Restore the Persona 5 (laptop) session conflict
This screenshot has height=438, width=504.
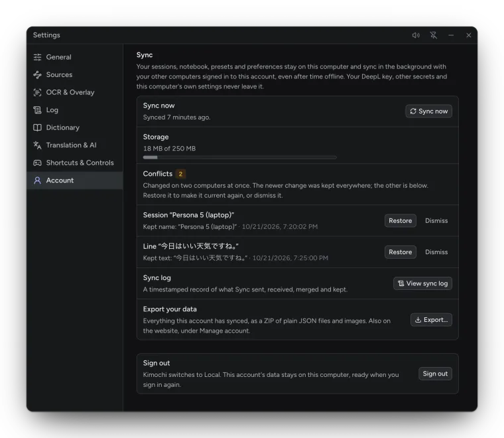pos(400,221)
